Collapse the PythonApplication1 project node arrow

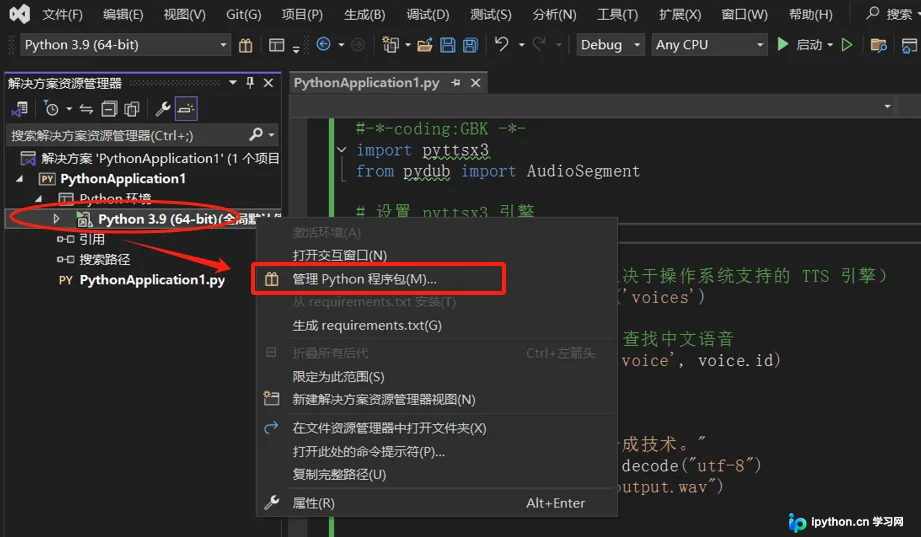21,179
